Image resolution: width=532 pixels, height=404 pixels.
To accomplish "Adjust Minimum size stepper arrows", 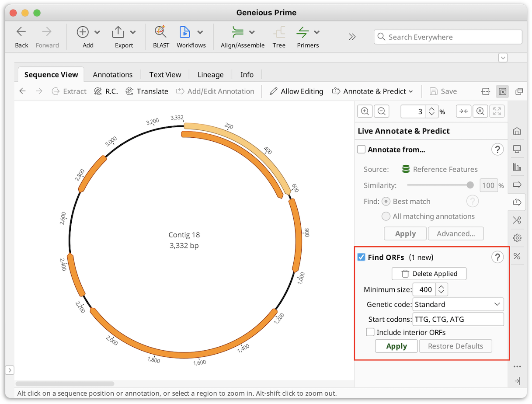I will coord(442,289).
